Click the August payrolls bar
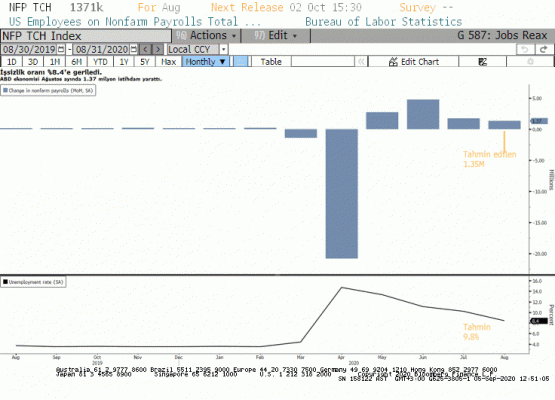Screen dimensions: 555x400 click(504, 125)
